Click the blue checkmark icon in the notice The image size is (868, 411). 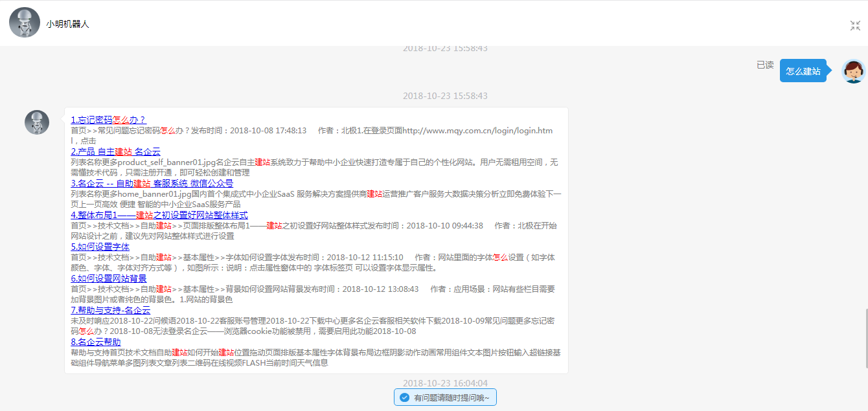(x=404, y=397)
